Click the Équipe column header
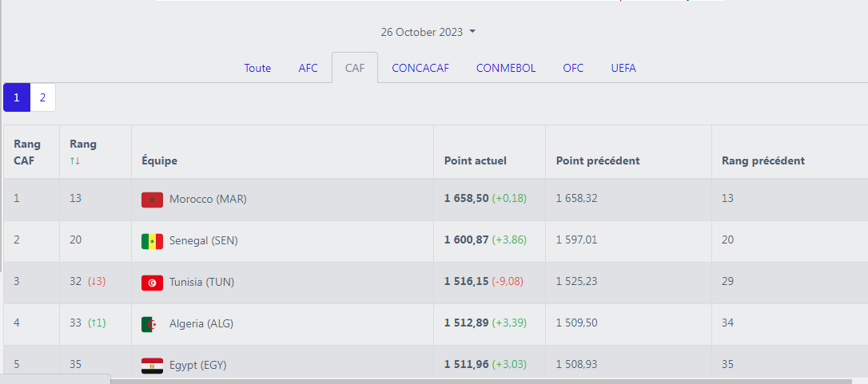 pyautogui.click(x=159, y=160)
